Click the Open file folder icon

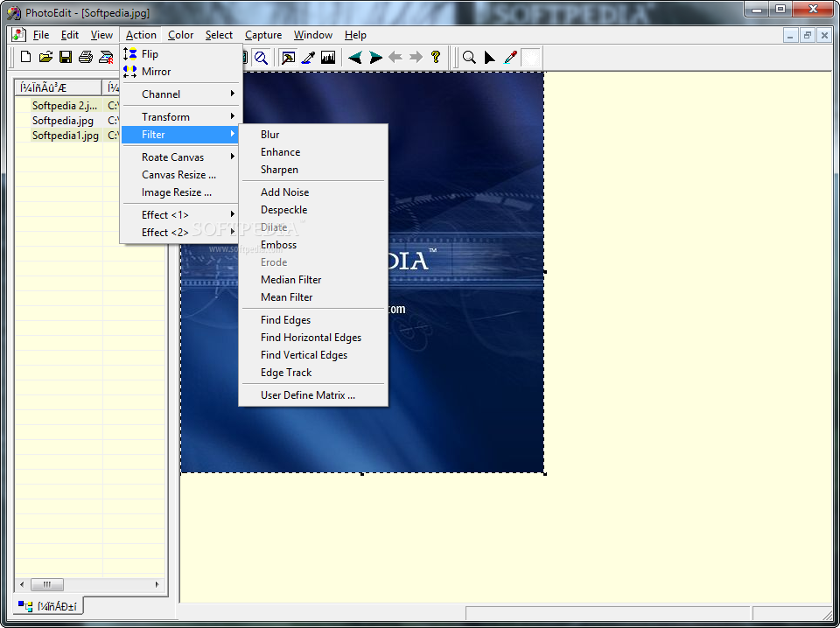pyautogui.click(x=45, y=57)
